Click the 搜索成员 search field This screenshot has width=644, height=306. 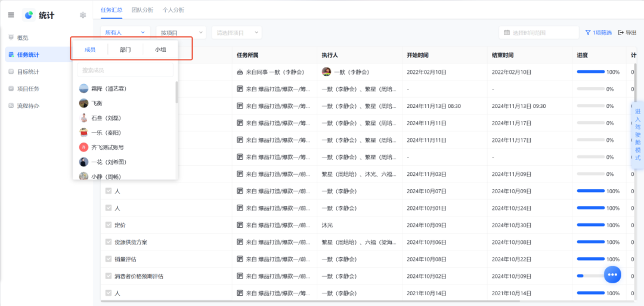coord(125,70)
